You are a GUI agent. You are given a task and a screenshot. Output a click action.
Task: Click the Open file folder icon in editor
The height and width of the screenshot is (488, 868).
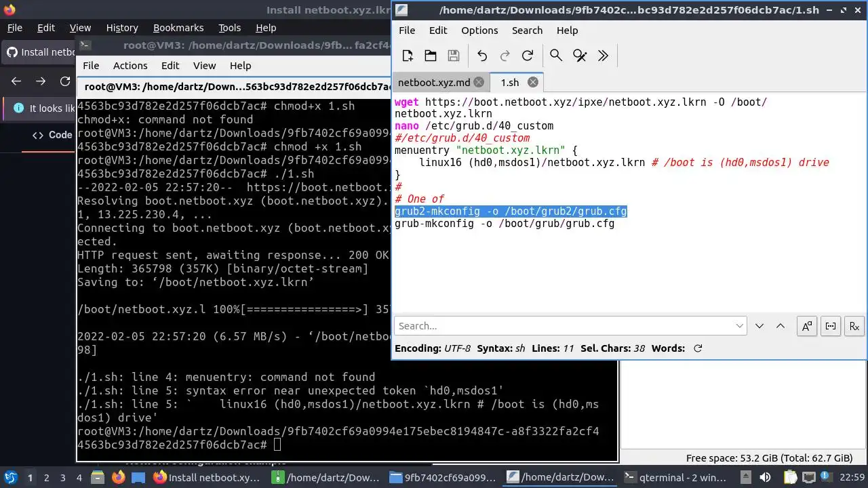(430, 56)
